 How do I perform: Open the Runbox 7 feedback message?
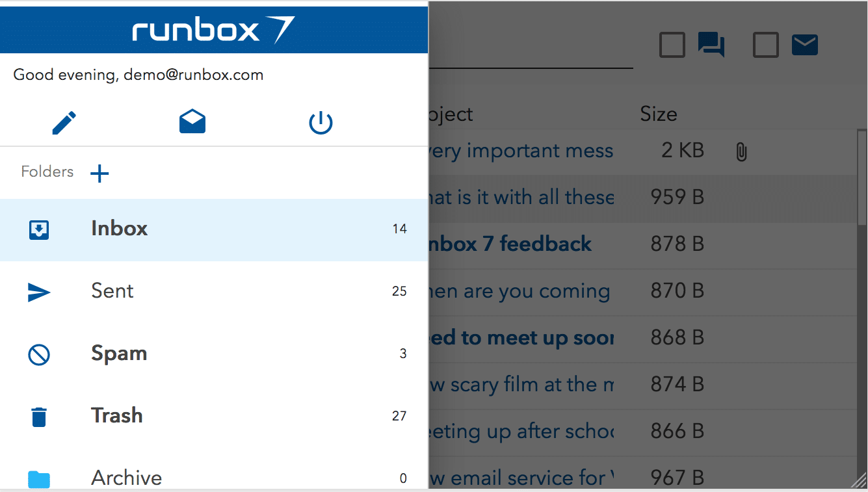[520, 244]
